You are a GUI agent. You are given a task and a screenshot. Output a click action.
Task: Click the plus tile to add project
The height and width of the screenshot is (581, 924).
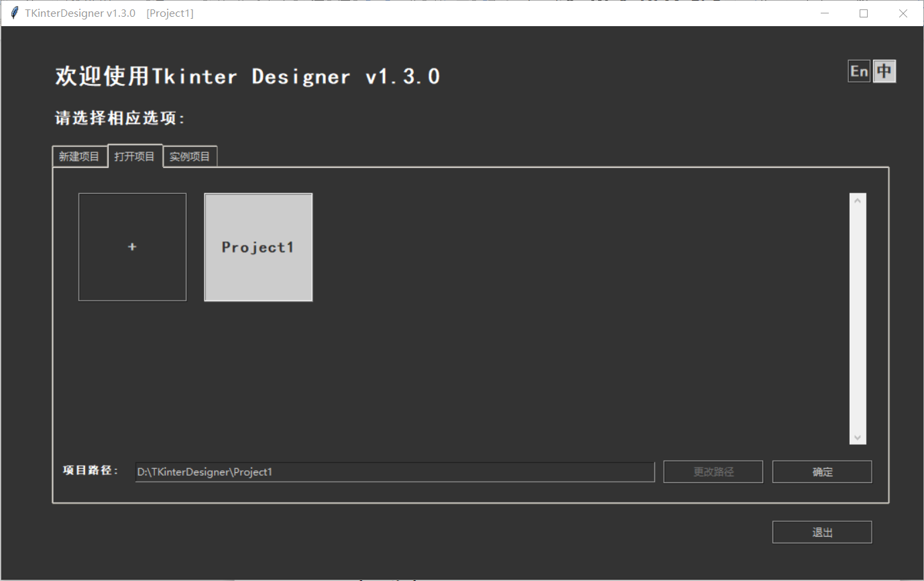132,247
